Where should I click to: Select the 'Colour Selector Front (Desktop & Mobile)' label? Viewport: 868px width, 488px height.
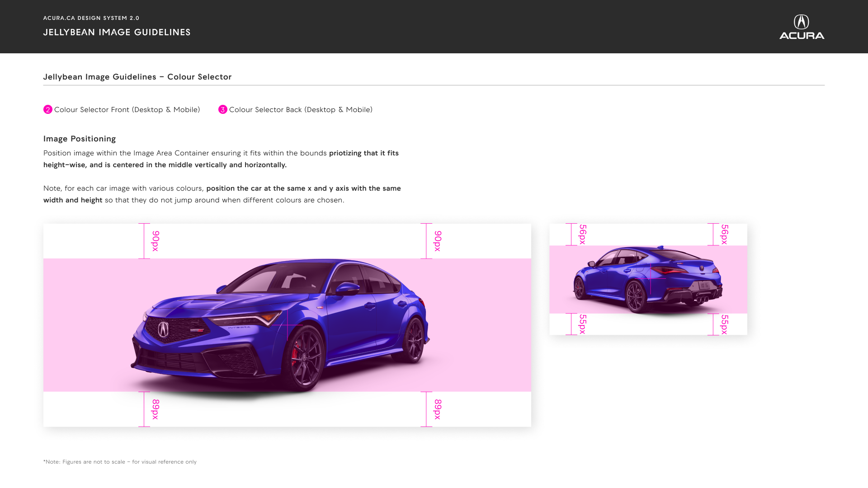click(127, 110)
